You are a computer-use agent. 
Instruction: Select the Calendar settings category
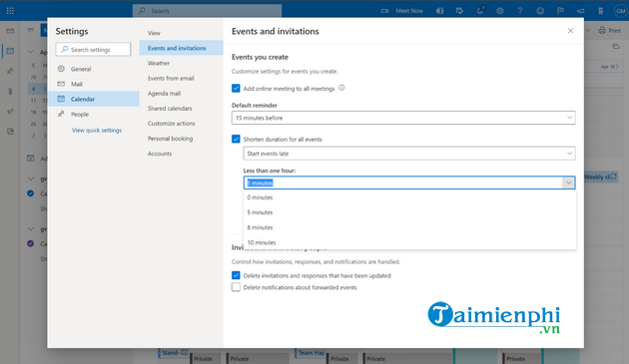pos(94,99)
